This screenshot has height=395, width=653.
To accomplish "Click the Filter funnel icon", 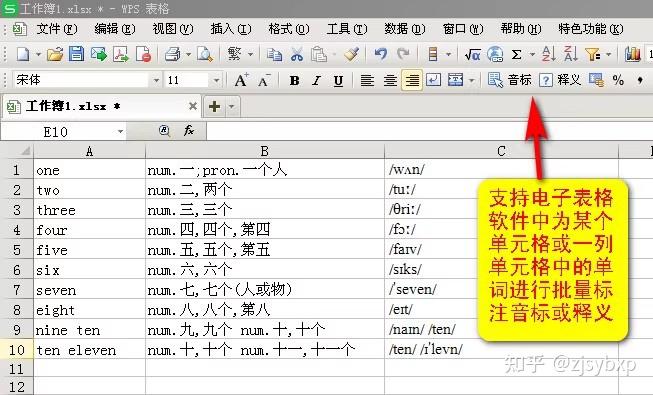I will coord(593,54).
